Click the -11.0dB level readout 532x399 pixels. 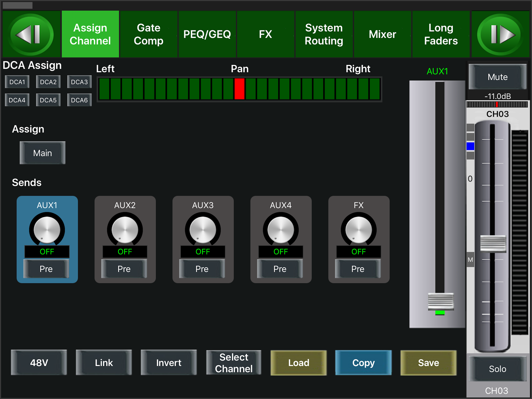click(498, 96)
